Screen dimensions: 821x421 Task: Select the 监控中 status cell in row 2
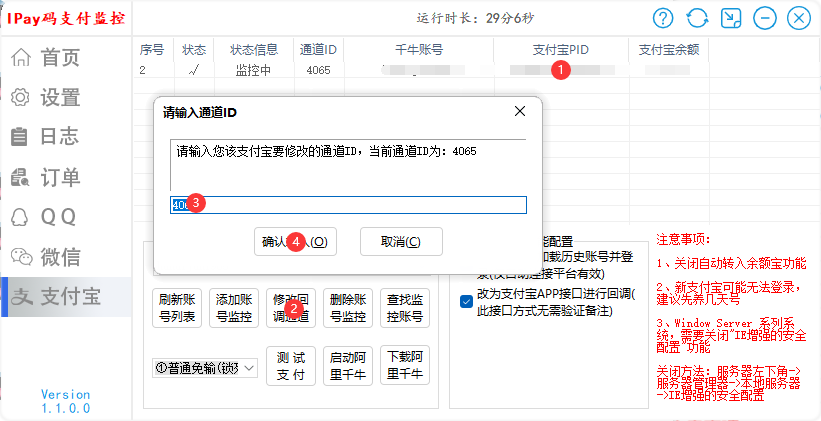pyautogui.click(x=253, y=70)
